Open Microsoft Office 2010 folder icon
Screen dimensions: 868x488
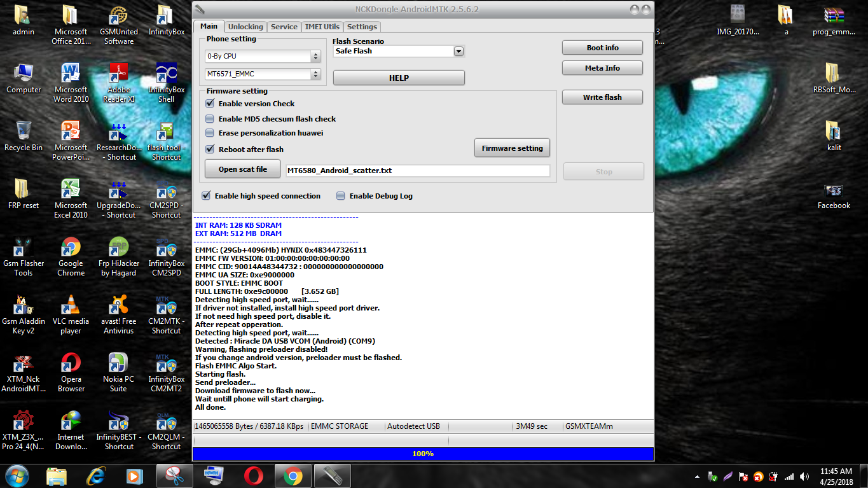point(71,25)
